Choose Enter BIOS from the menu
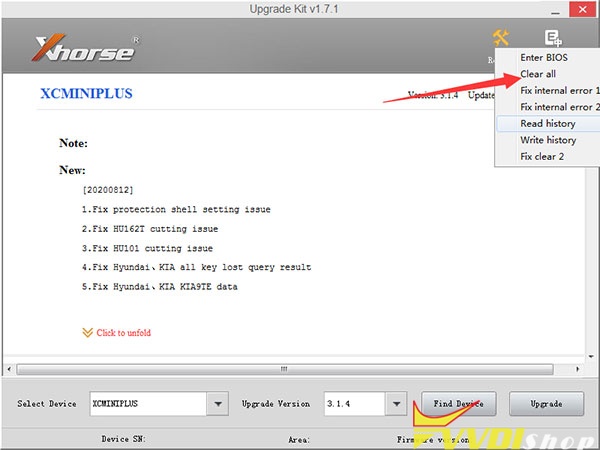600x450 pixels. 545,58
